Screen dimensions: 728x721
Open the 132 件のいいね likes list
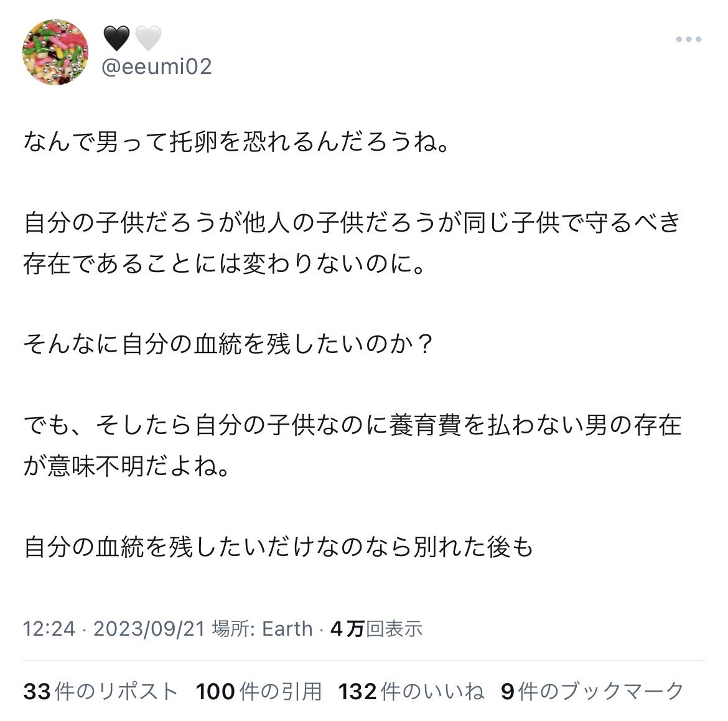pyautogui.click(x=411, y=691)
